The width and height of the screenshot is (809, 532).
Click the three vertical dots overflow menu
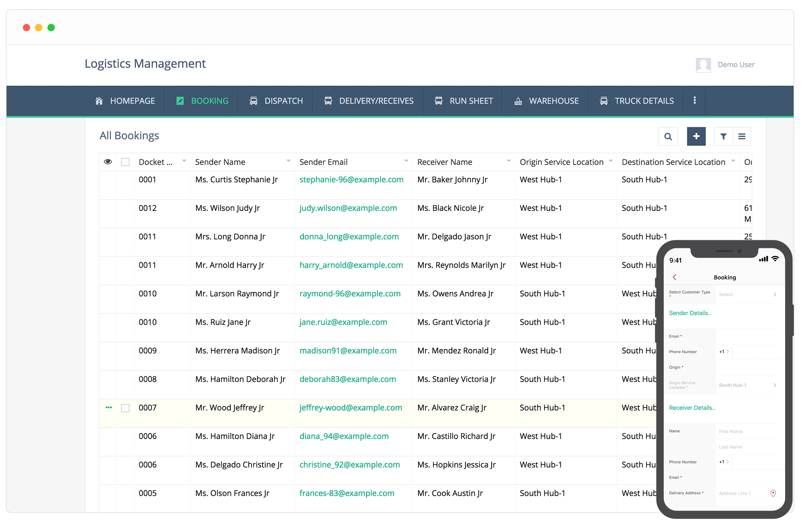pos(694,101)
